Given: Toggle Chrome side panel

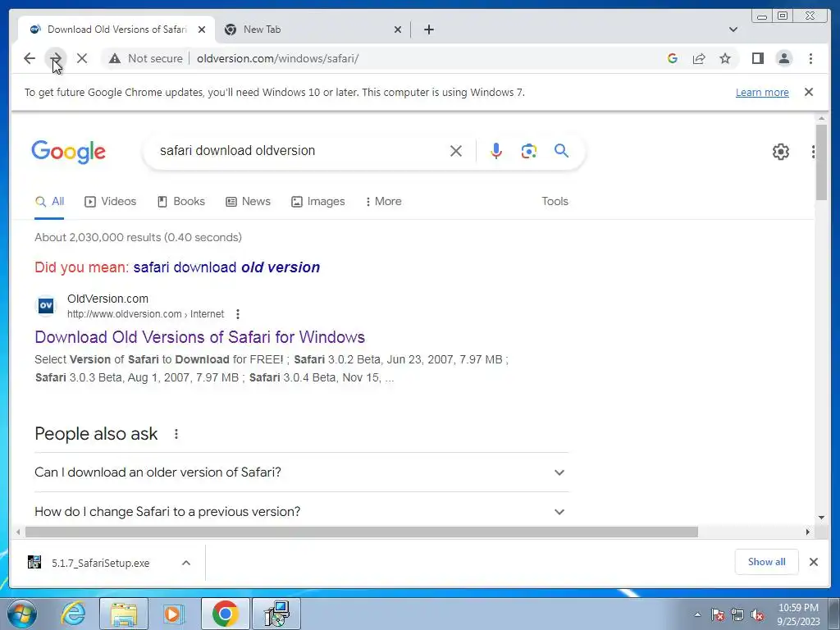Looking at the screenshot, I should tap(757, 58).
